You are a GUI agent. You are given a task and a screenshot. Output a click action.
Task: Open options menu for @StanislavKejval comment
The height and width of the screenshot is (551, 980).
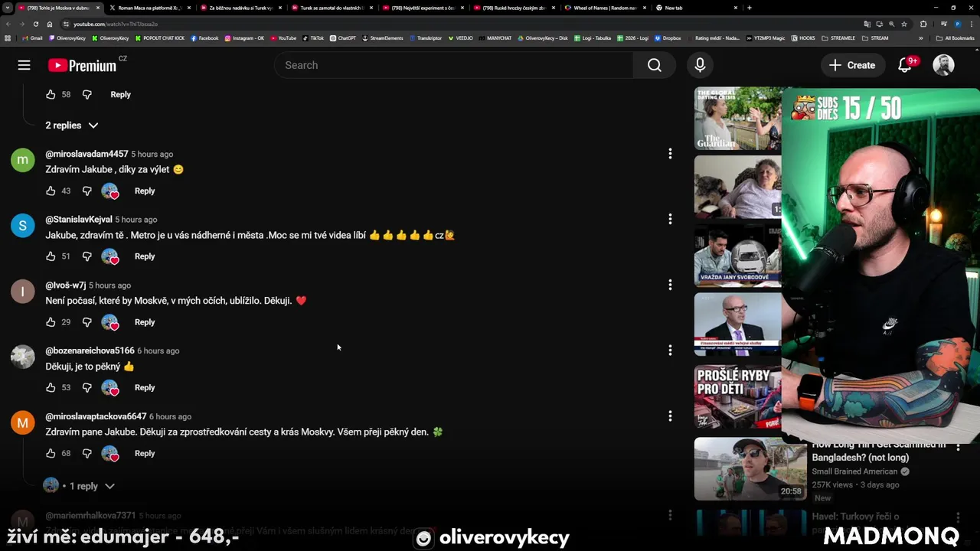670,220
